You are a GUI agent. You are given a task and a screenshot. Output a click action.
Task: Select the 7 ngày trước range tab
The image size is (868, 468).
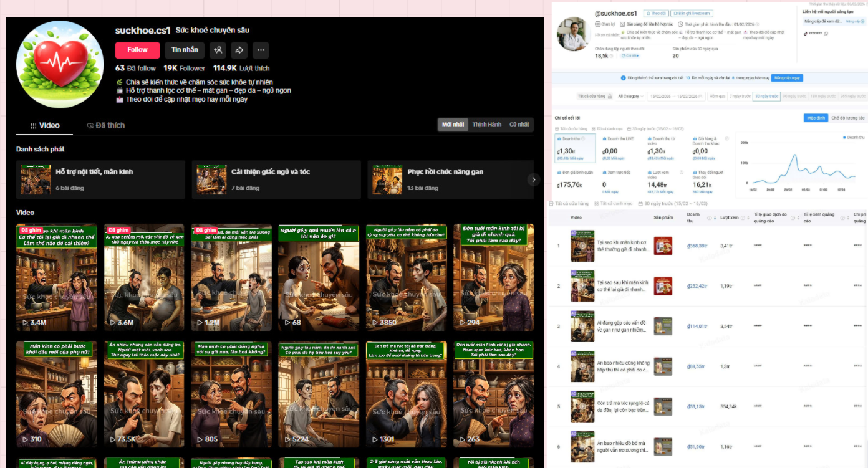point(738,97)
